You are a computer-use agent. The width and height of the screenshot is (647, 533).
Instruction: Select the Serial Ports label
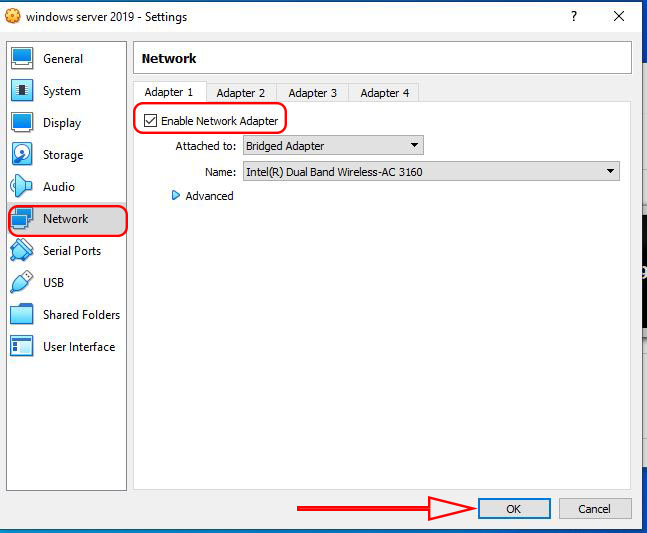(72, 250)
